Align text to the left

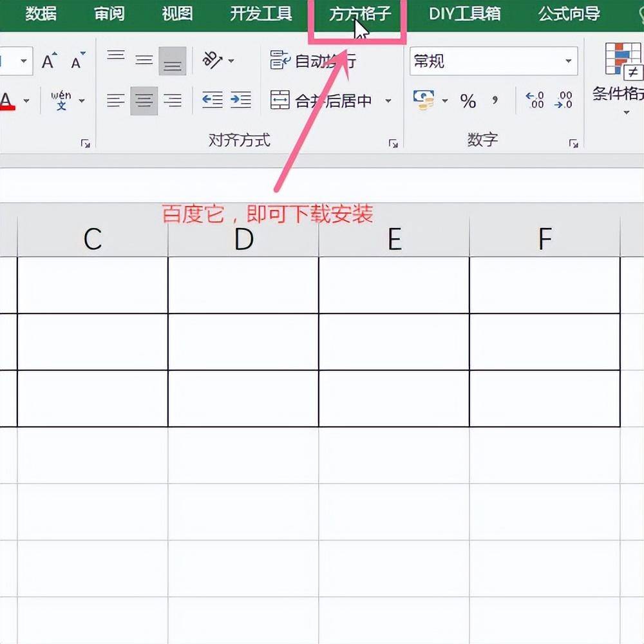[116, 100]
